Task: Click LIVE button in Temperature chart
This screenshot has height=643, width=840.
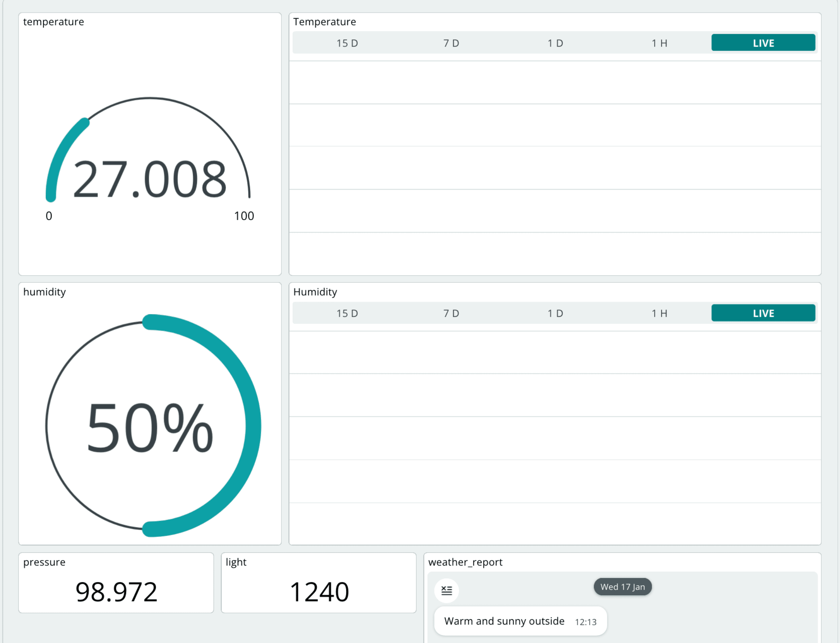Action: tap(763, 43)
